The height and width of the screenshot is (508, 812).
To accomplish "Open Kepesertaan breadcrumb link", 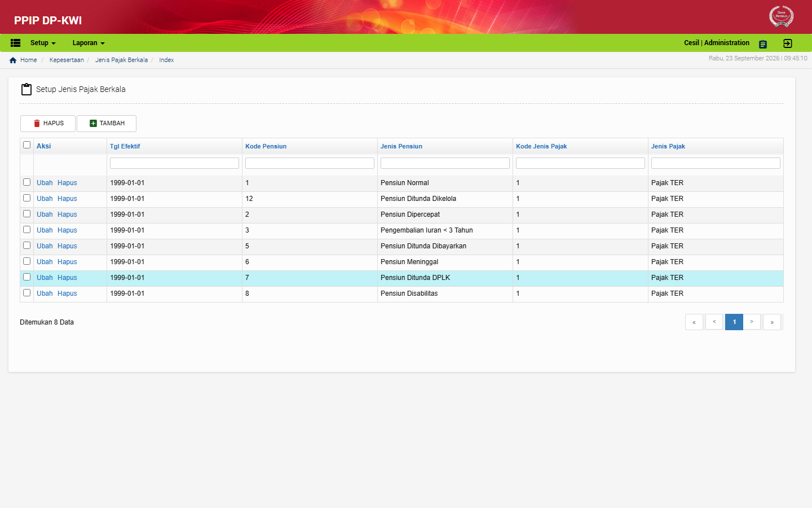I will 67,60.
